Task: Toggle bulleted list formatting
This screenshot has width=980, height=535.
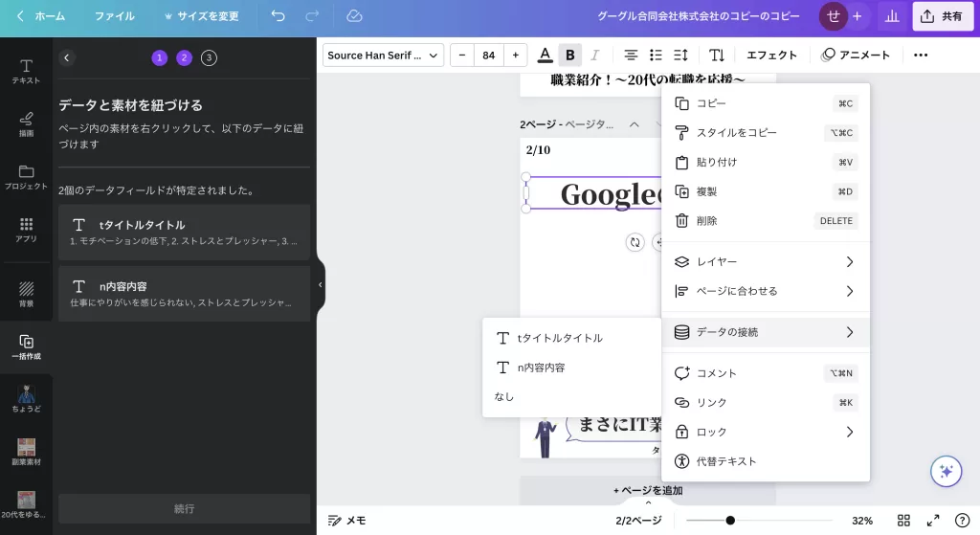Action: (x=656, y=55)
